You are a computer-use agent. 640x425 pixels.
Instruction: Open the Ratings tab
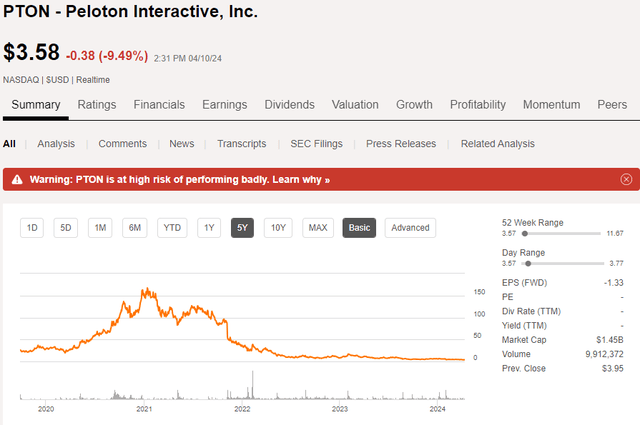(97, 105)
